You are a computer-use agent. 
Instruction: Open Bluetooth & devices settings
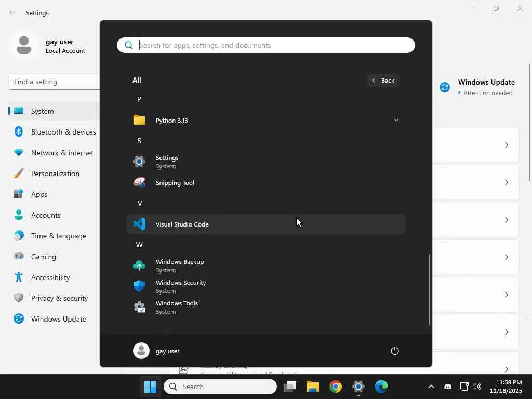click(x=54, y=132)
